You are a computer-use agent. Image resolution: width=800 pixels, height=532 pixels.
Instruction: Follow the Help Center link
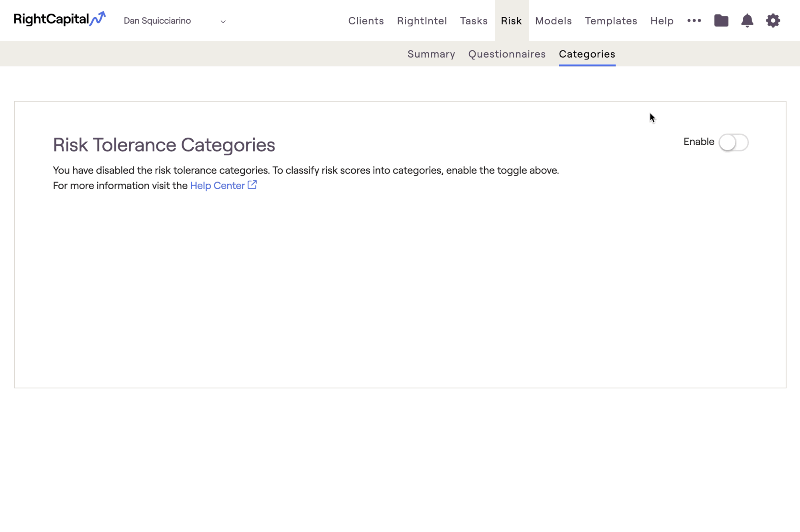click(217, 186)
